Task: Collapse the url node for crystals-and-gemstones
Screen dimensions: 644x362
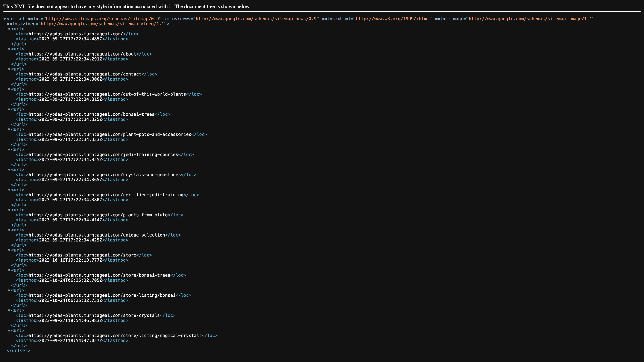Action: click(9, 170)
